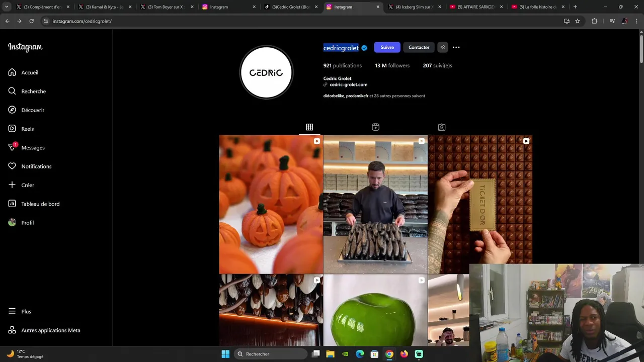Open Firefox from the taskbar
Viewport: 644px width, 362px height.
[404, 354]
